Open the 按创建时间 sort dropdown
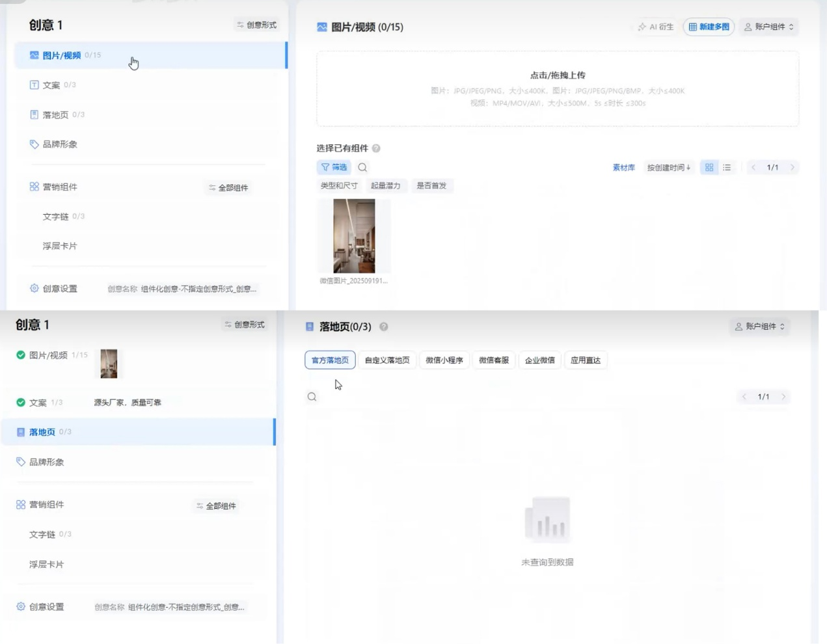Viewport: 827px width, 644px height. [x=668, y=168]
